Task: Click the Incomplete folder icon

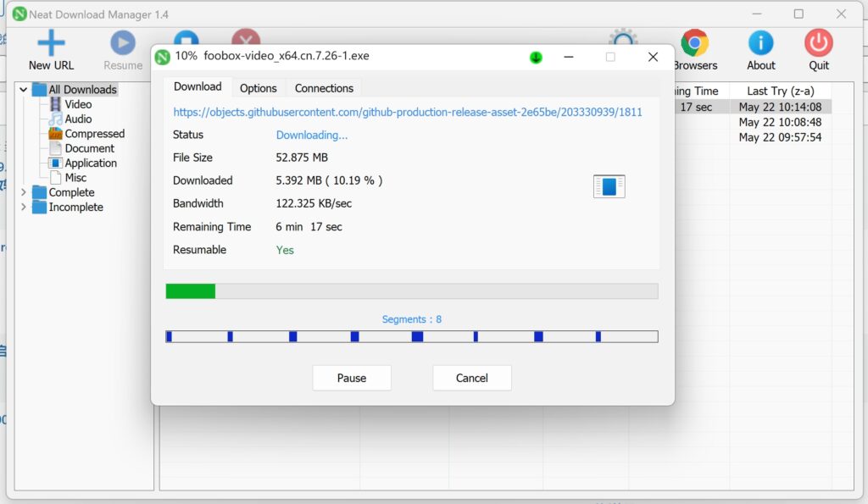Action: [x=39, y=207]
